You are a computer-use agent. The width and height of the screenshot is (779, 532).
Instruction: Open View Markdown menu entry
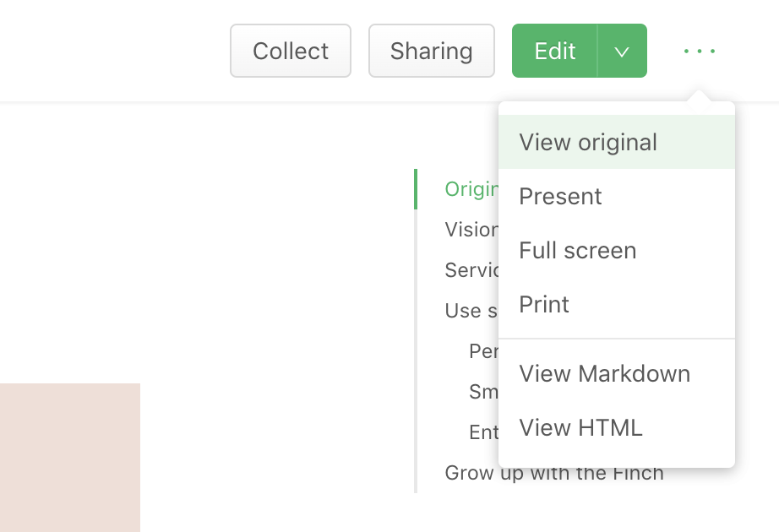[605, 373]
